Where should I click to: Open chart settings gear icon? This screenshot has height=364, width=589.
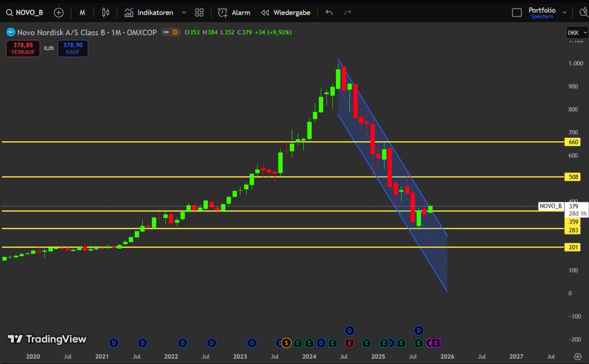(x=578, y=356)
